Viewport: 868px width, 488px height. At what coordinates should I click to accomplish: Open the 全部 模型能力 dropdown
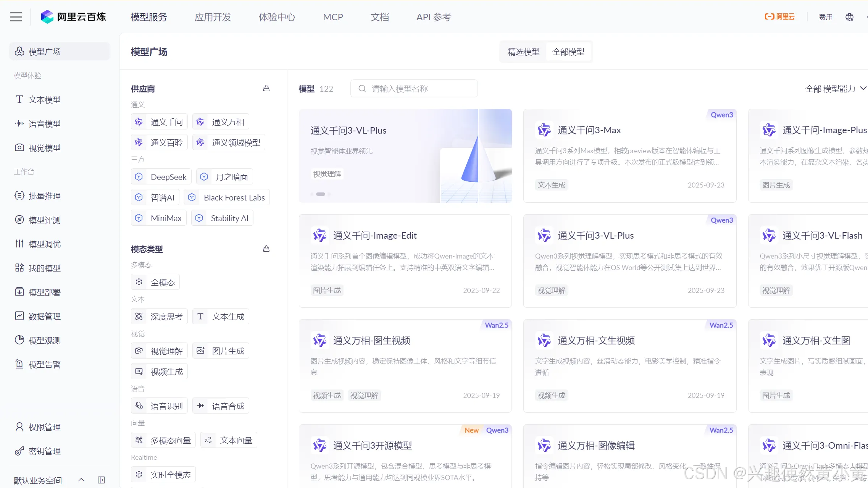point(835,89)
